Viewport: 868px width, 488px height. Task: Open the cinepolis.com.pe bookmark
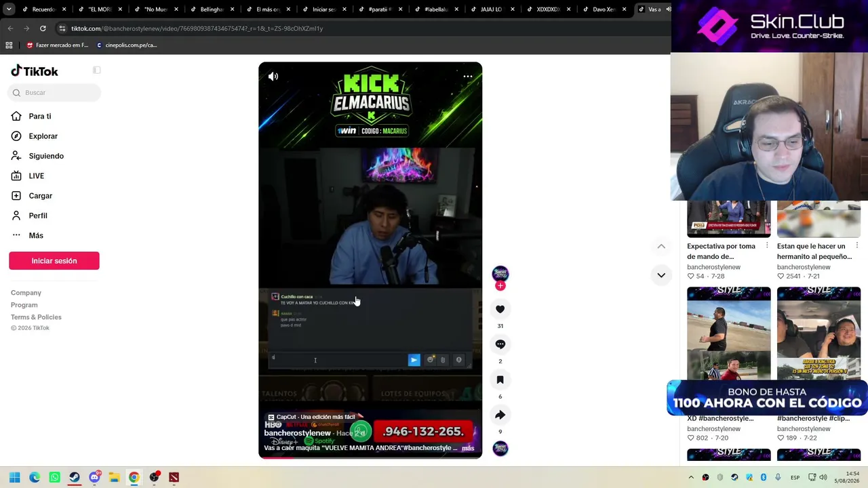(x=127, y=45)
